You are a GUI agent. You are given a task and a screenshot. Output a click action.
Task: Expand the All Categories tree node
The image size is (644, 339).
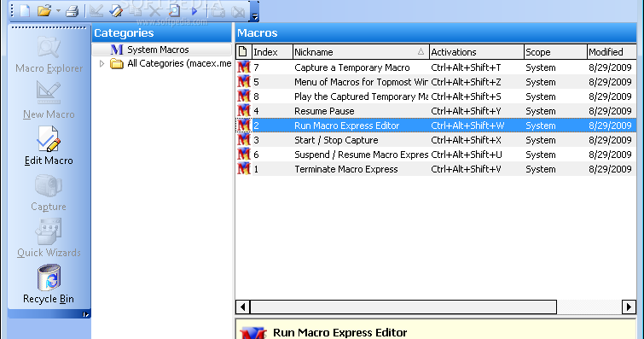pyautogui.click(x=102, y=64)
